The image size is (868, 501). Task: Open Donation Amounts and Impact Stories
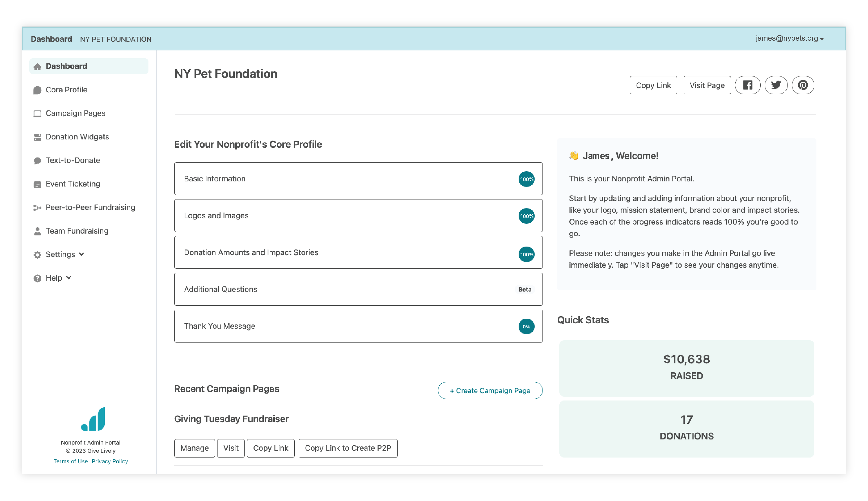click(x=358, y=252)
